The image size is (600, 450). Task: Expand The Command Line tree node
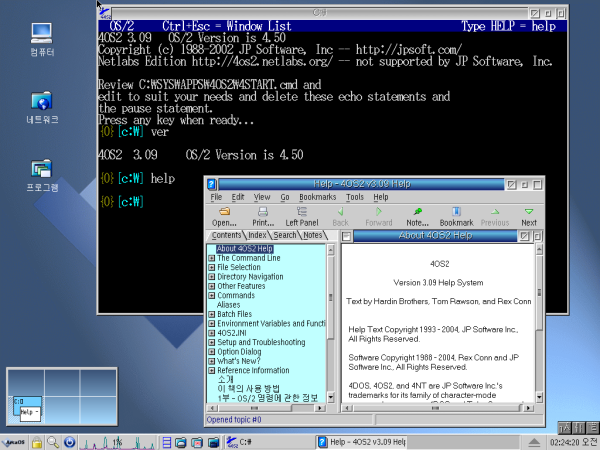[x=212, y=258]
